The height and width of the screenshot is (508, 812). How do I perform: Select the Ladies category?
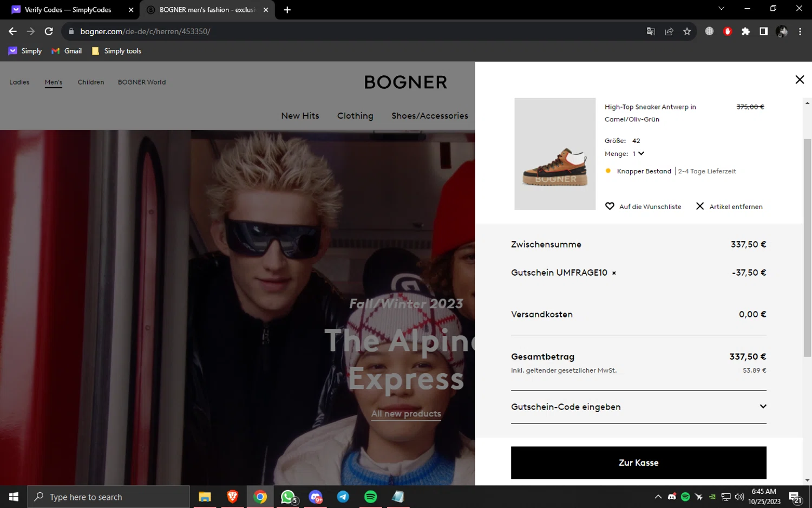point(19,82)
